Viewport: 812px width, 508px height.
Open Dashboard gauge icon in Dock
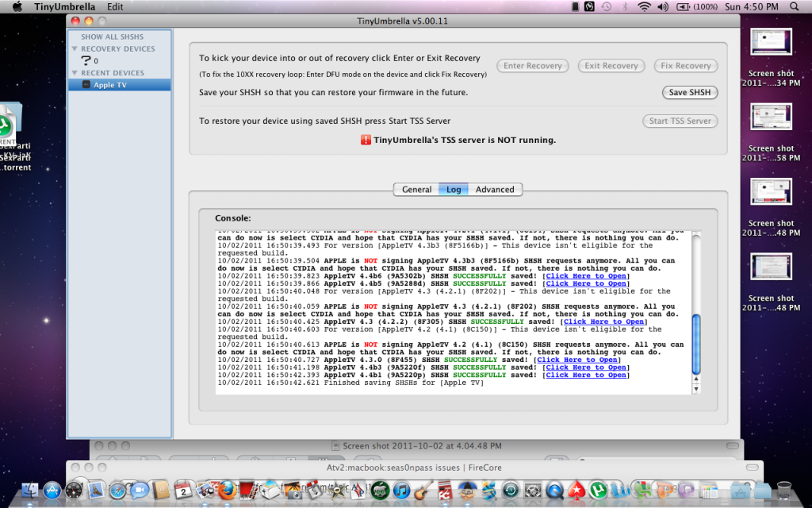click(74, 491)
